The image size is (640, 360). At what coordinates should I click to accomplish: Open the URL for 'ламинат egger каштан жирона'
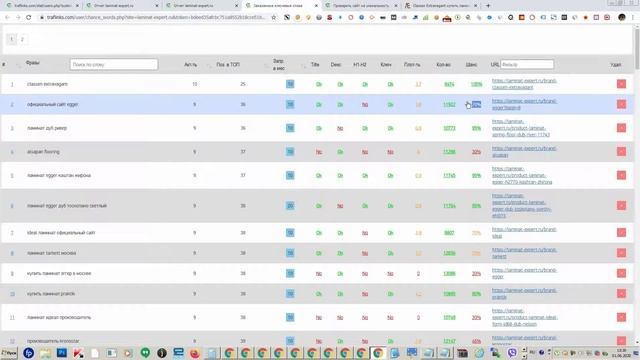click(x=522, y=176)
